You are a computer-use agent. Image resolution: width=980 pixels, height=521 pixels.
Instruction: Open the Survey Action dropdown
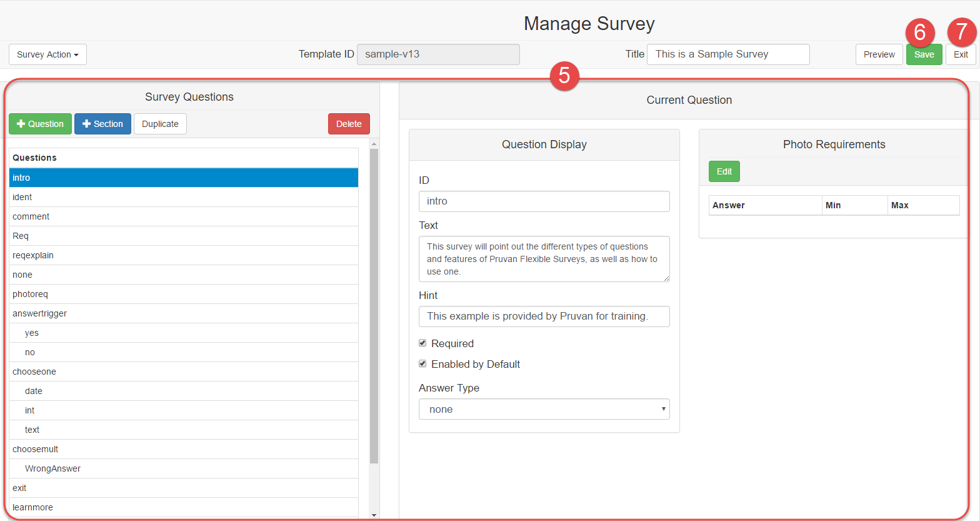click(x=47, y=54)
